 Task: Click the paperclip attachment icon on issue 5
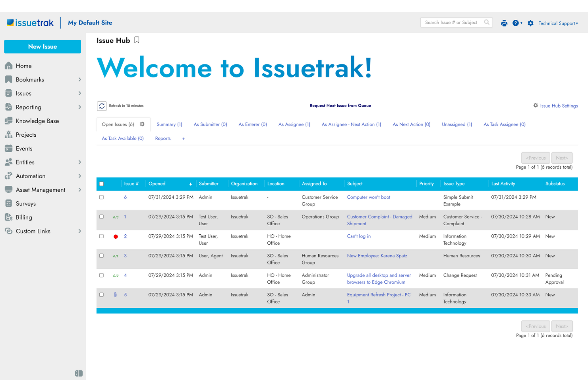[116, 295]
